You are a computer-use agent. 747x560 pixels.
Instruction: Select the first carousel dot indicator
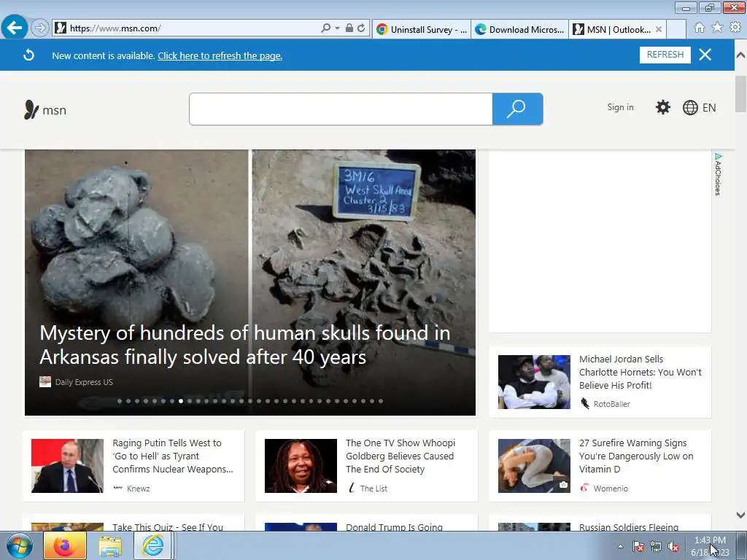[120, 401]
